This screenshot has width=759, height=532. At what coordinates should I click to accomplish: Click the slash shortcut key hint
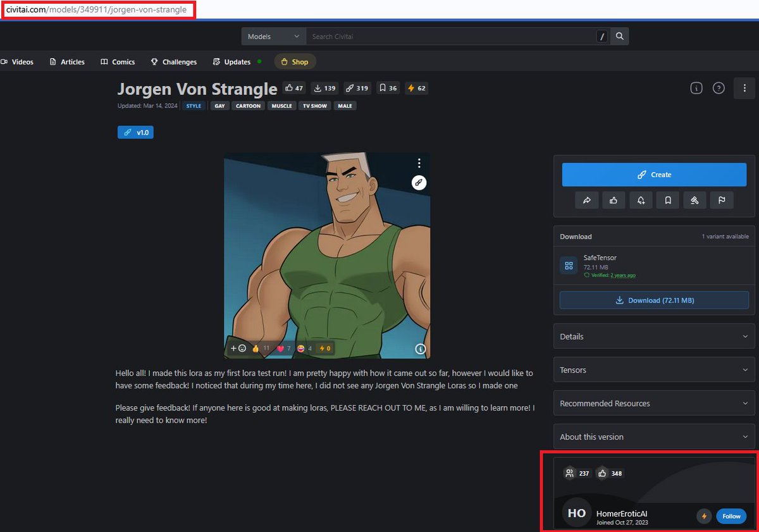coord(602,37)
